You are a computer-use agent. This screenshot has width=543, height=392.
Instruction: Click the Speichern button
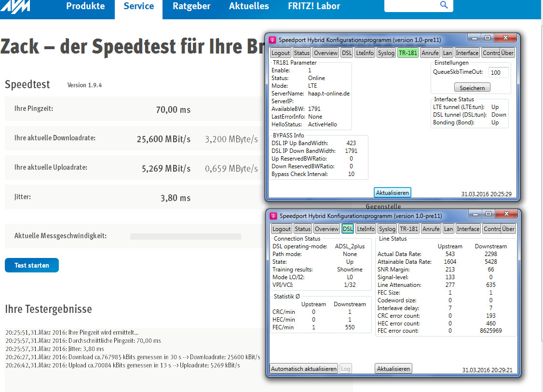click(x=472, y=88)
